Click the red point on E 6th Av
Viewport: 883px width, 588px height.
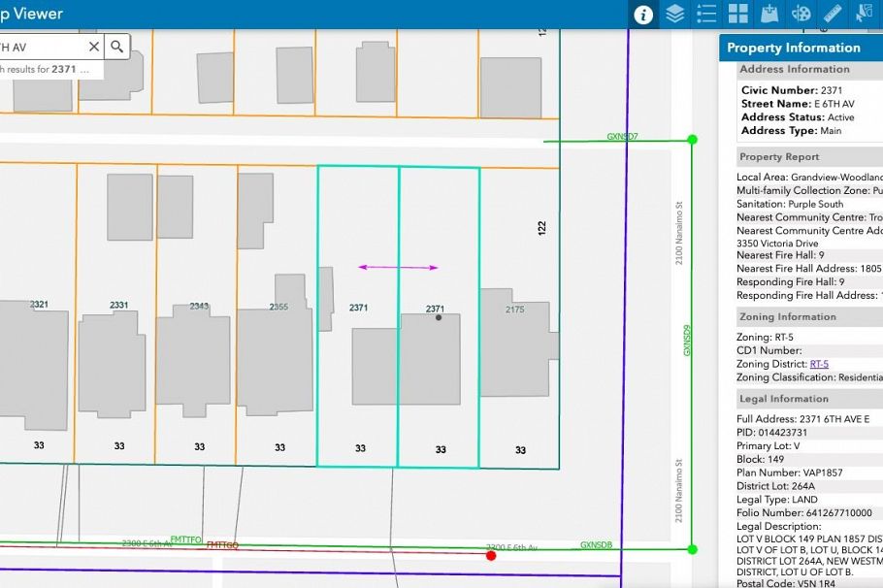pos(491,555)
